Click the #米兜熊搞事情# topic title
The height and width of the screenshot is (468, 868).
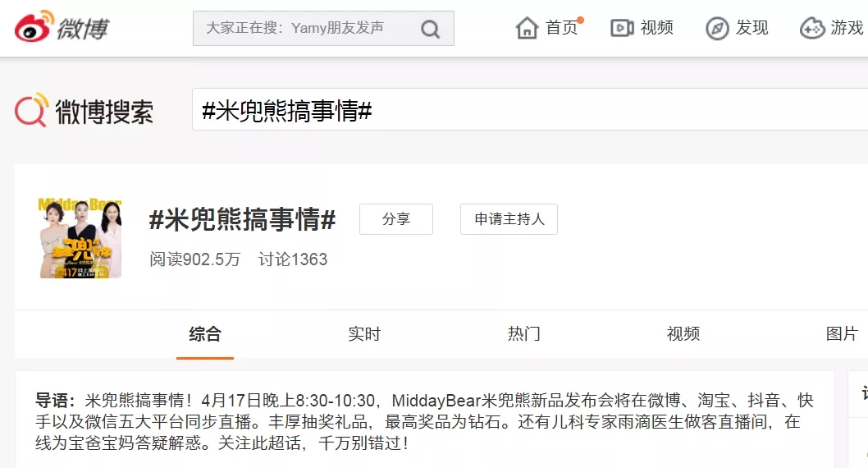242,220
